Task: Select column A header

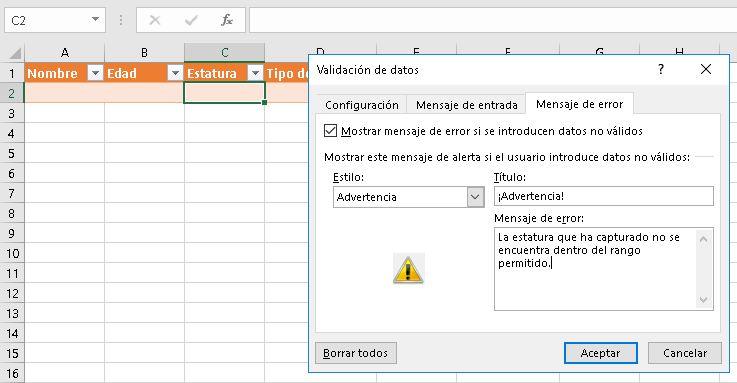Action: 64,53
